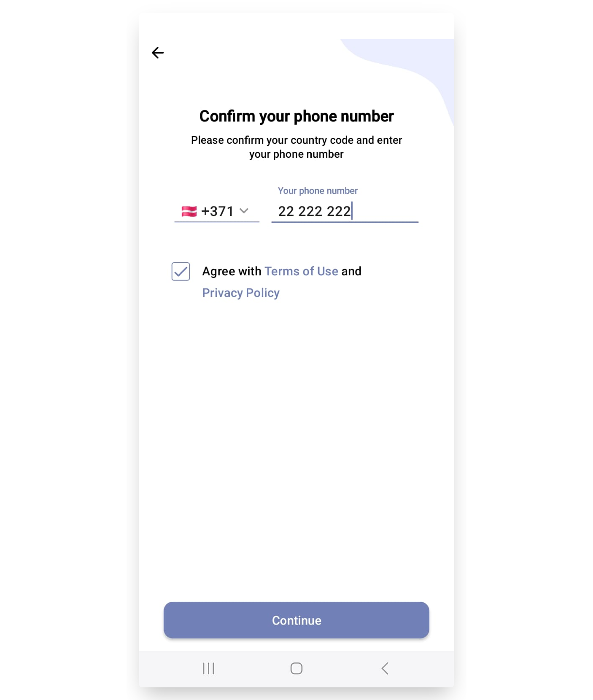Viewport: 593px width, 700px height.
Task: Tap the recent apps icon in navigation bar
Action: [208, 668]
